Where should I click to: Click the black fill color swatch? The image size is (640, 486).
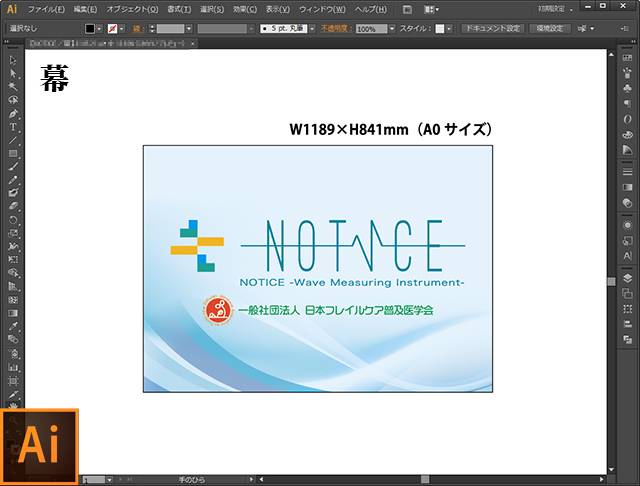click(90, 29)
